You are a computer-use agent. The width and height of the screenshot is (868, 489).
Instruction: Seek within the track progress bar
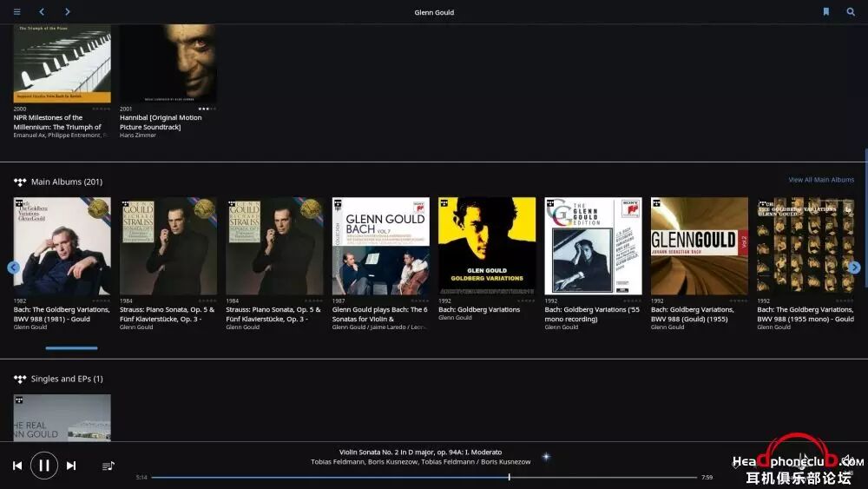click(424, 477)
